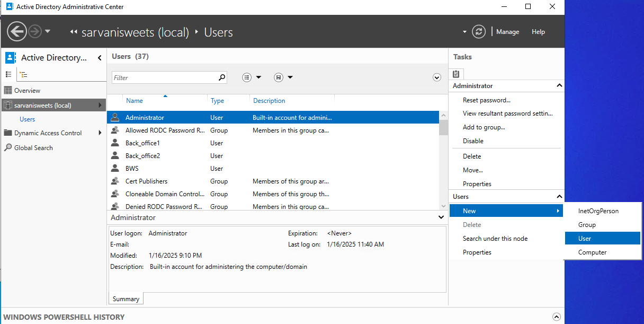644x324 pixels.
Task: Choose InetOrgPerson from New submenu
Action: coord(603,211)
